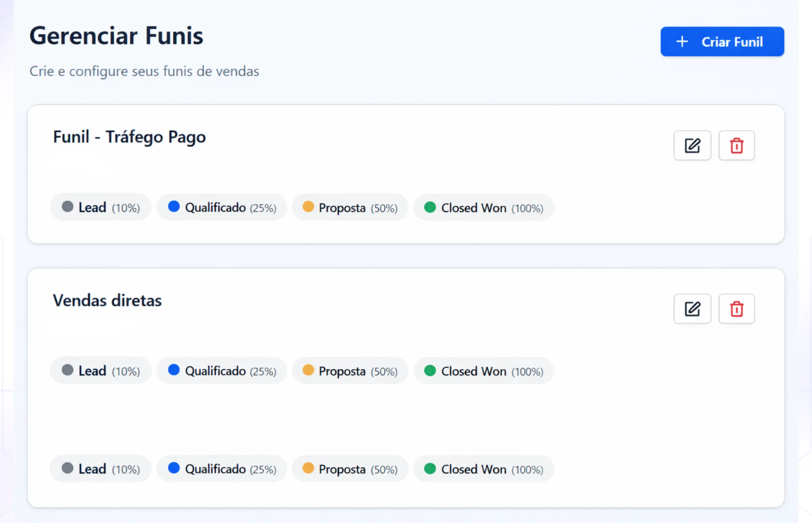Select Qualificado (25%) stage in Funil - Tráfego Pago
The width and height of the screenshot is (812, 523).
[222, 207]
